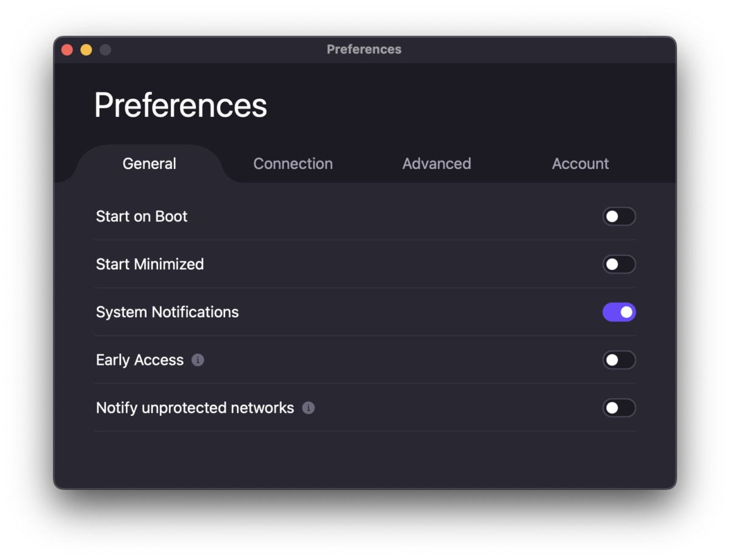
Task: Switch to the Advanced tab
Action: (437, 164)
